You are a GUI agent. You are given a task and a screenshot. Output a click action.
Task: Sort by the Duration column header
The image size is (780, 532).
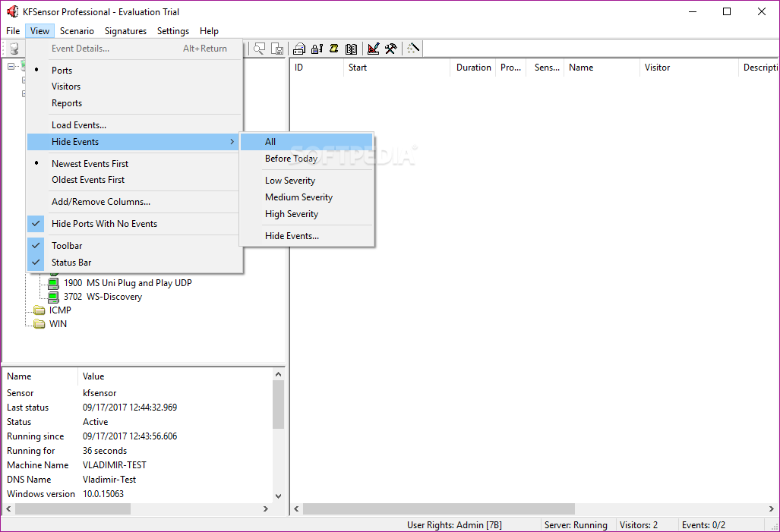(x=473, y=68)
